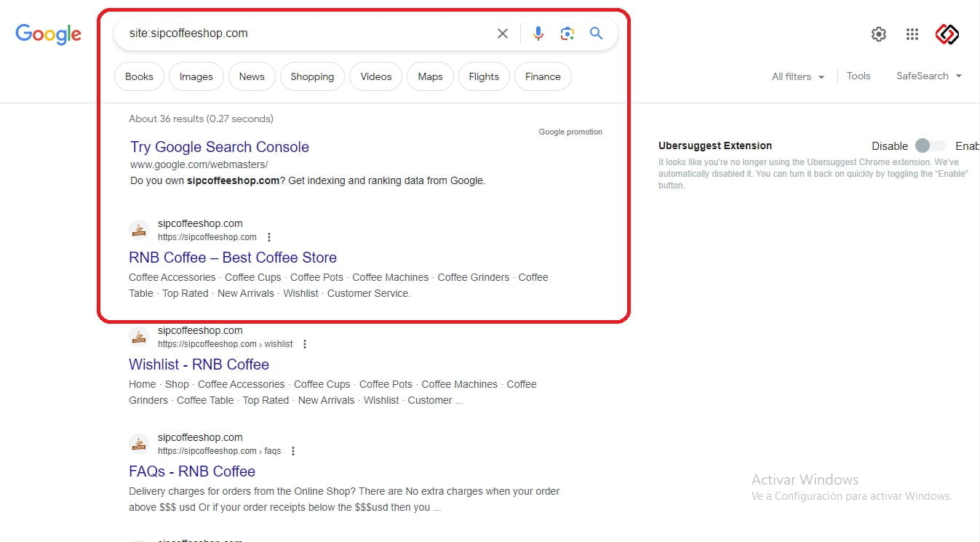Switch to the Images tab
This screenshot has height=542, width=980.
pyautogui.click(x=196, y=76)
